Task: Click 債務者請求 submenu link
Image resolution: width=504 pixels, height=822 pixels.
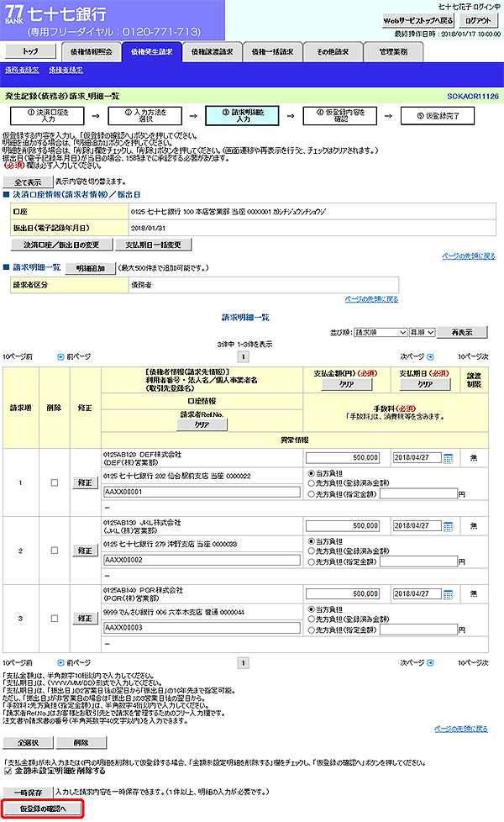Action: [x=22, y=71]
